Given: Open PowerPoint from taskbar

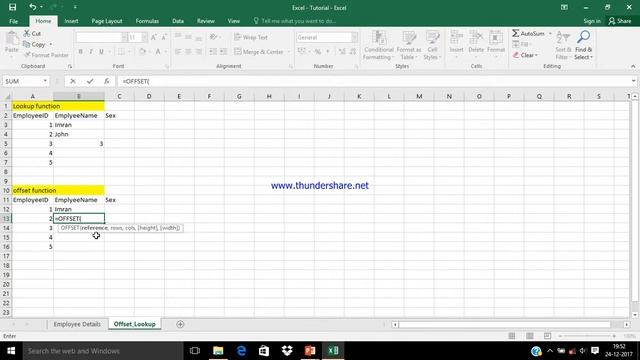Looking at the screenshot, I should 310,351.
